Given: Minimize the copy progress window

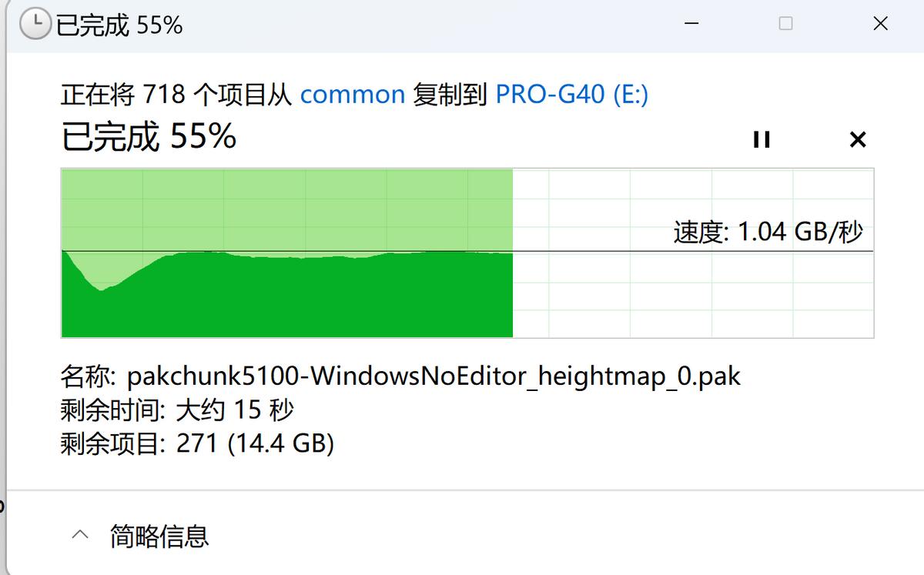Looking at the screenshot, I should coord(691,25).
